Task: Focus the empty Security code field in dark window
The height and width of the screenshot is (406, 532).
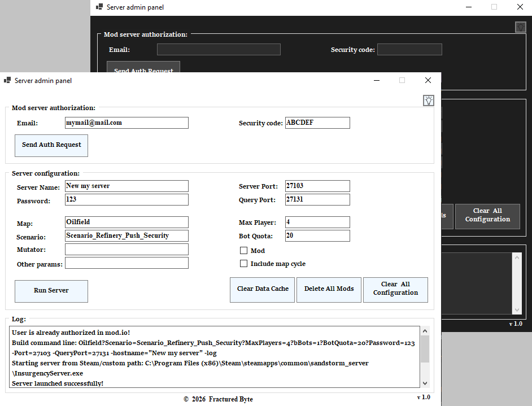Action: [x=409, y=50]
